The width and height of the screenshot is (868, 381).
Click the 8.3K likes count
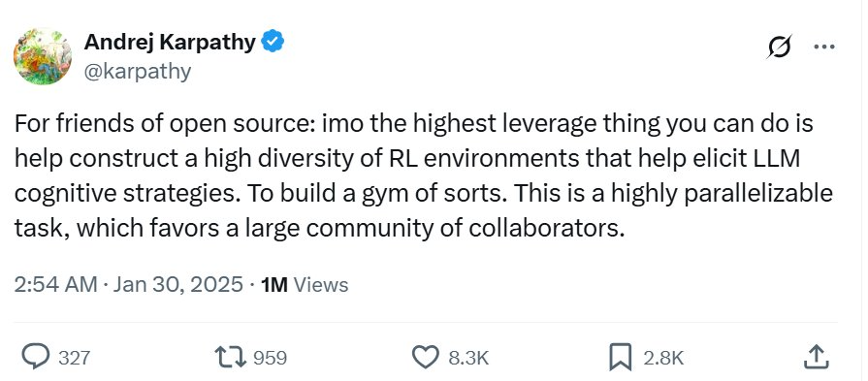pyautogui.click(x=468, y=358)
